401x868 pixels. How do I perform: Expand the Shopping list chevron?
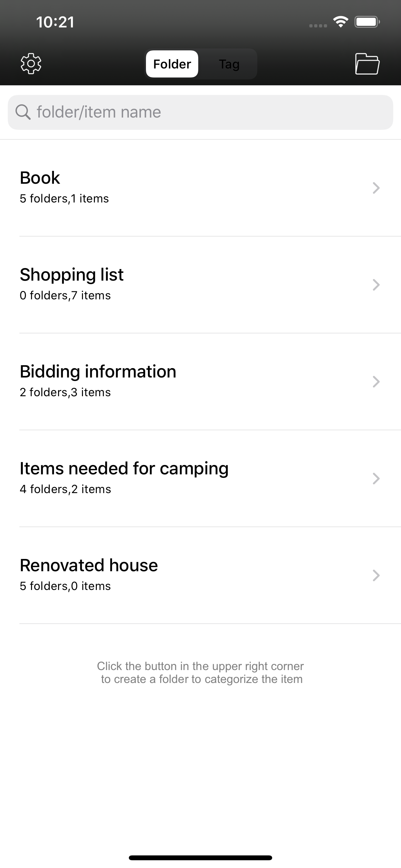tap(376, 285)
